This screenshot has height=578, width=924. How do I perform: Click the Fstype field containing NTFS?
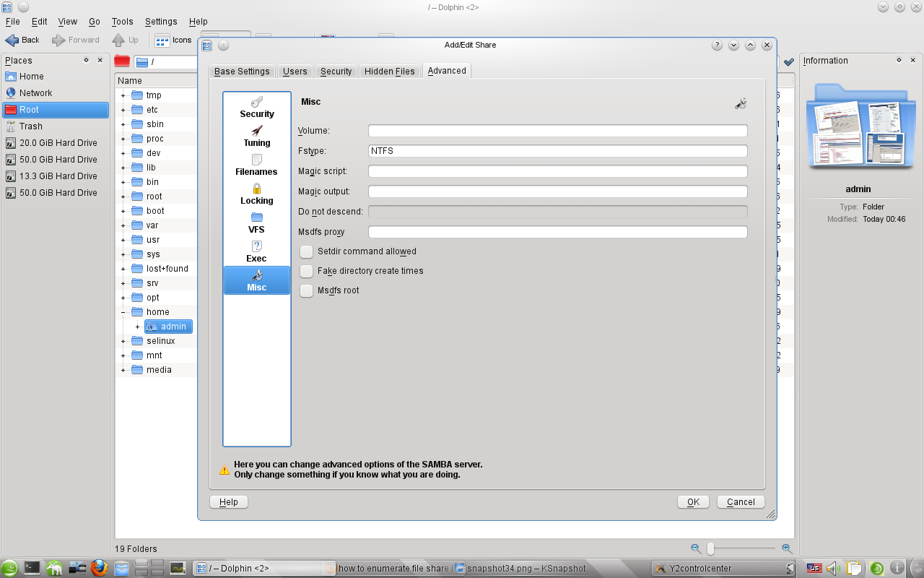click(558, 151)
